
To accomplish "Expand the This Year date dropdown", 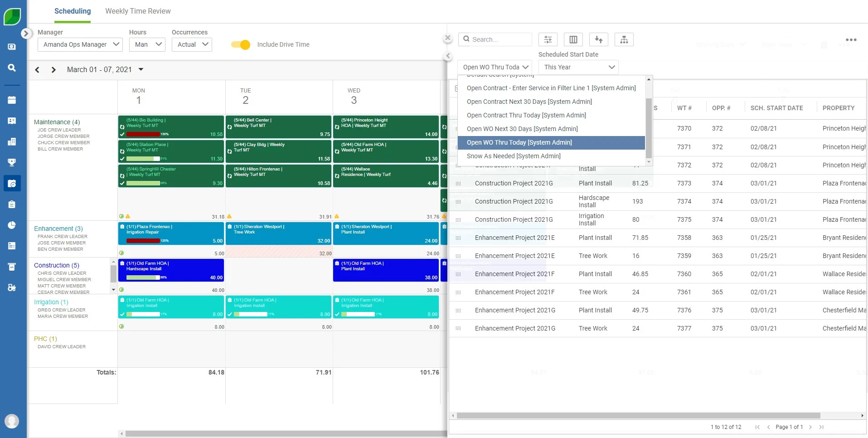I will point(579,67).
